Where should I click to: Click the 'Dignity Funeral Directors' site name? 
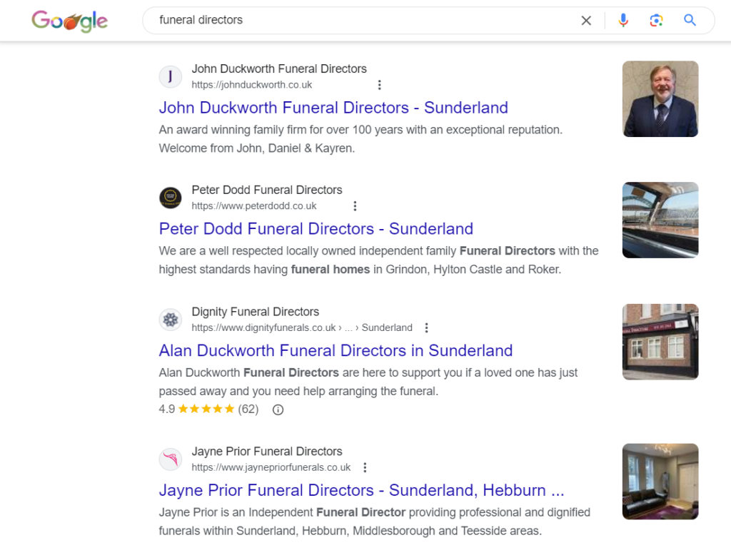pos(256,312)
